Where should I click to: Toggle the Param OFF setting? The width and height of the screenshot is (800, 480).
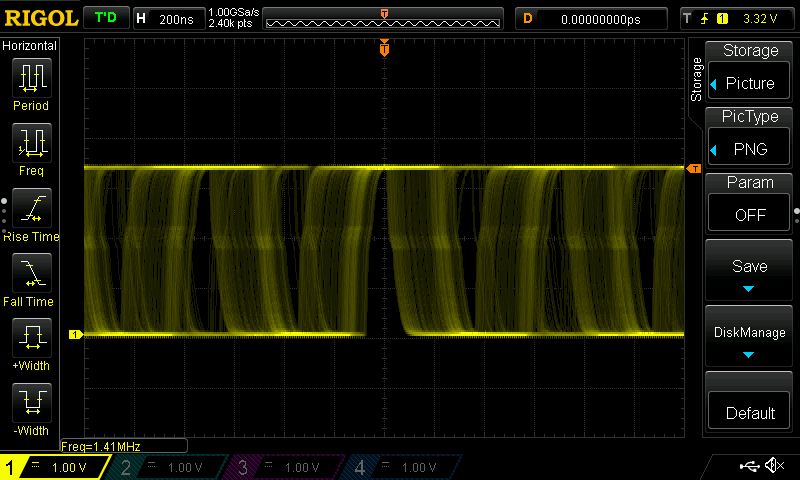[x=750, y=203]
